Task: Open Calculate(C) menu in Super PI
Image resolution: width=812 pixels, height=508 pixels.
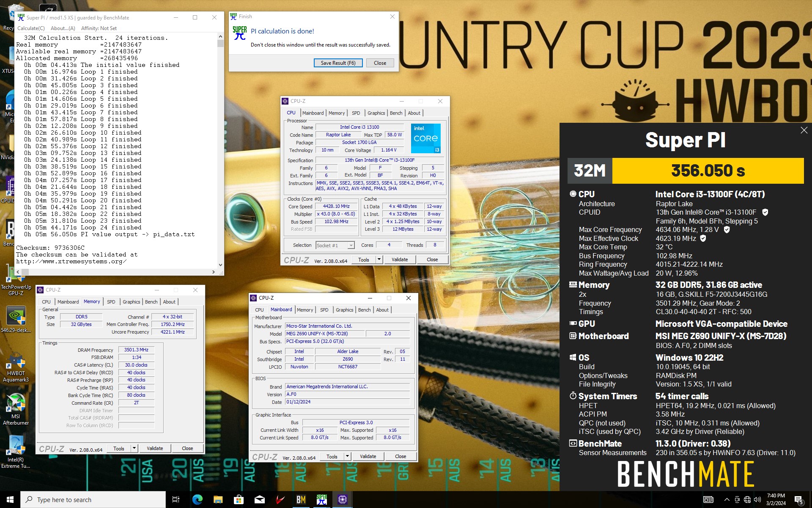Action: (x=31, y=28)
